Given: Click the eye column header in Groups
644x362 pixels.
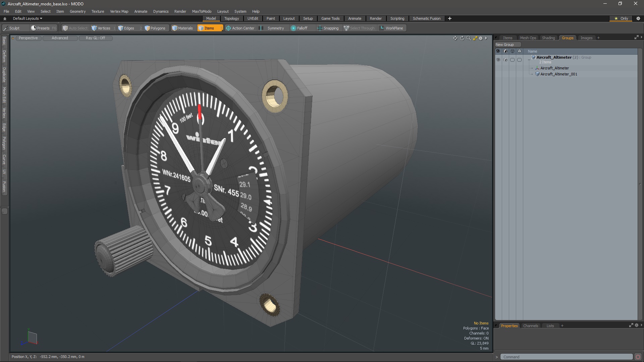Looking at the screenshot, I should coord(498,51).
